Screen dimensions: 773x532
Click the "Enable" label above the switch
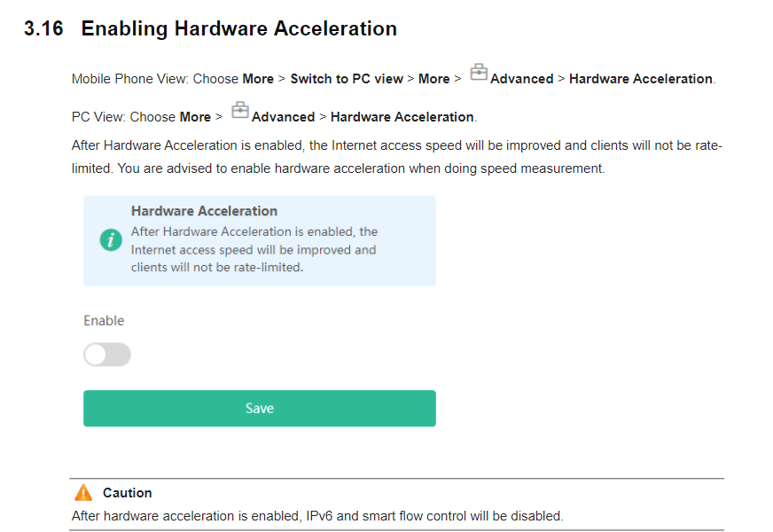pos(104,320)
